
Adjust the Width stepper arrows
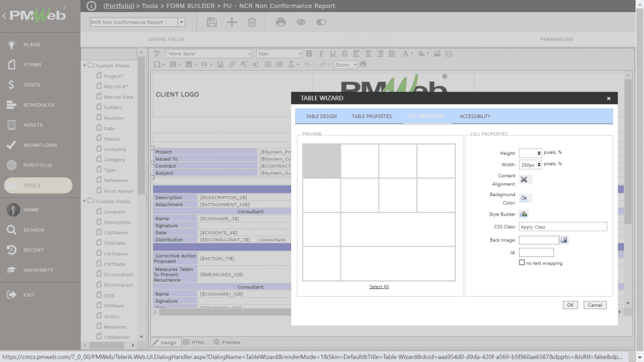tap(539, 165)
